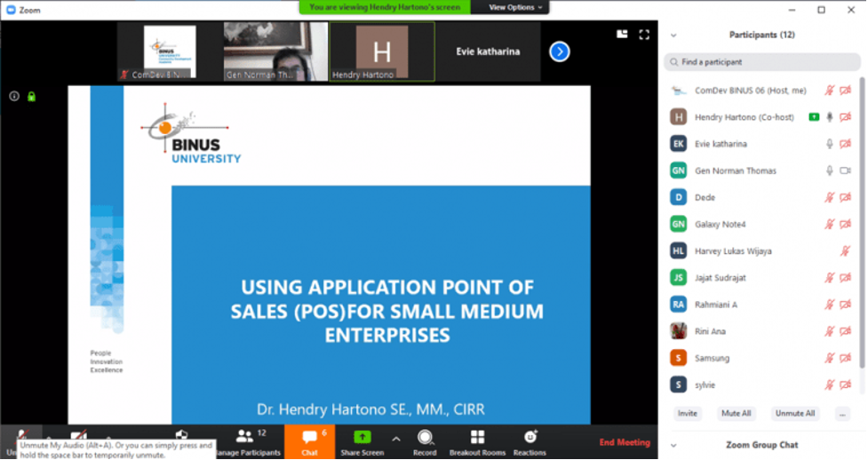Image resolution: width=868 pixels, height=460 pixels.
Task: Click participant name Rini Ana
Action: (710, 331)
